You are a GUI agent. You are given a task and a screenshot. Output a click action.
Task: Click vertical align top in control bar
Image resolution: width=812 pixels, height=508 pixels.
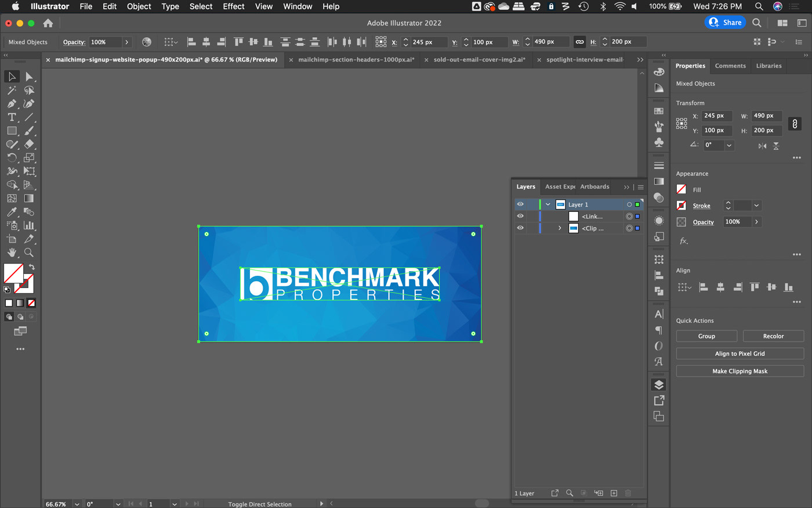238,42
